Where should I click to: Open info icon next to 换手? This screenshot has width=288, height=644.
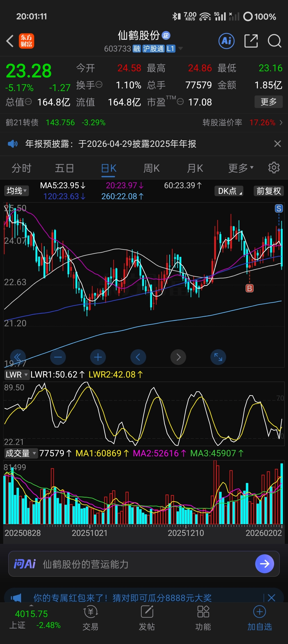click(99, 85)
